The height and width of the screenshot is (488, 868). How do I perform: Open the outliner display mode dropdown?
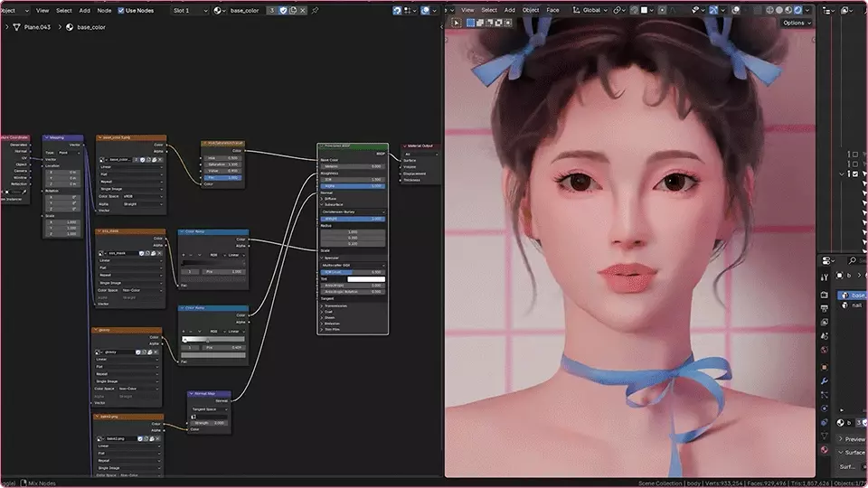pos(829,10)
